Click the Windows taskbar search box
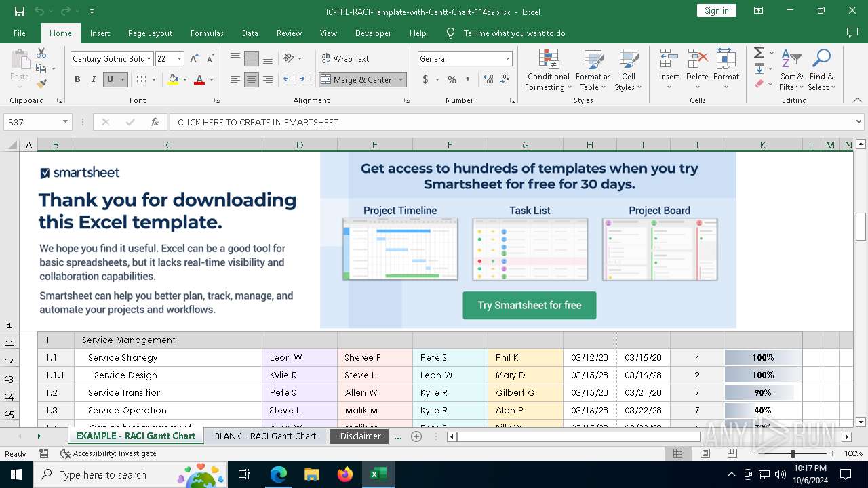Viewport: 868px width, 488px height. click(130, 474)
